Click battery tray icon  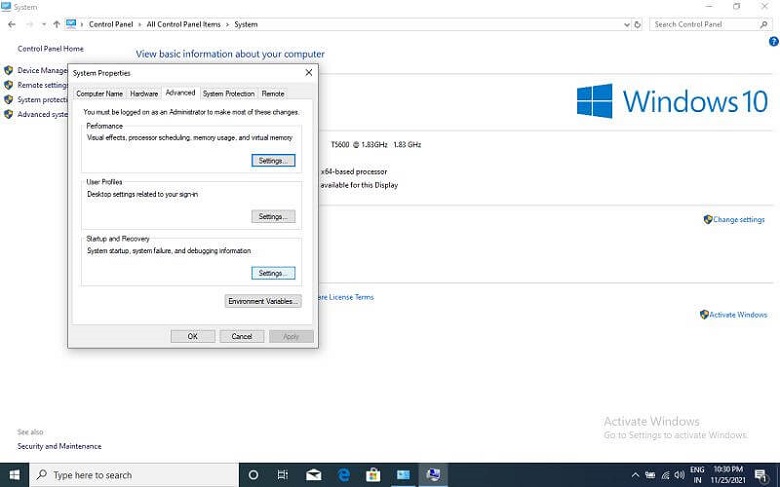(x=650, y=475)
